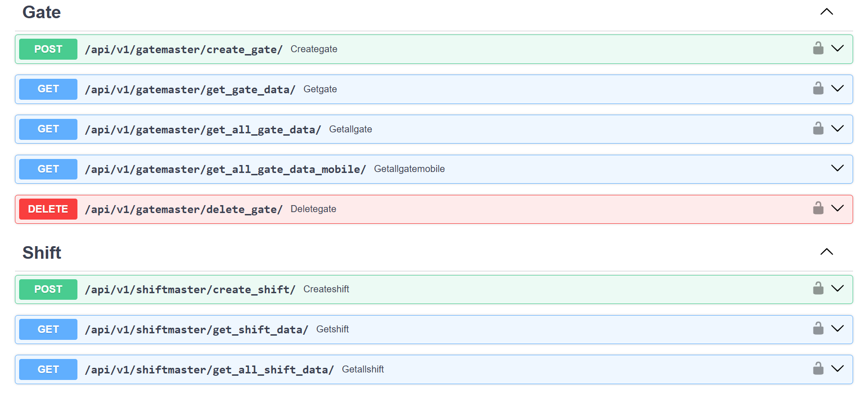This screenshot has height=393, width=868.
Task: Click the lock icon on delete_gate endpoint
Action: click(818, 208)
